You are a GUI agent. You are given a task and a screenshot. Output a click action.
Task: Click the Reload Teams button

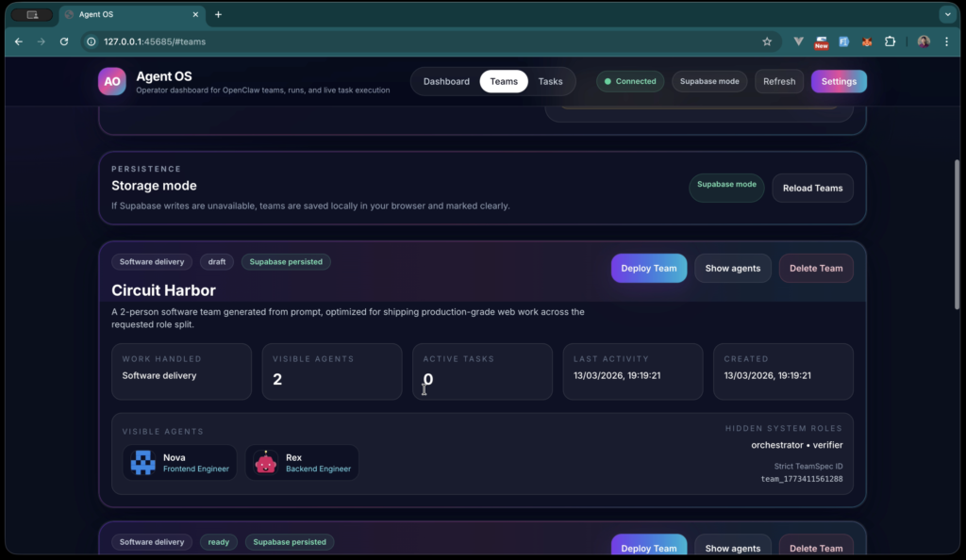812,188
